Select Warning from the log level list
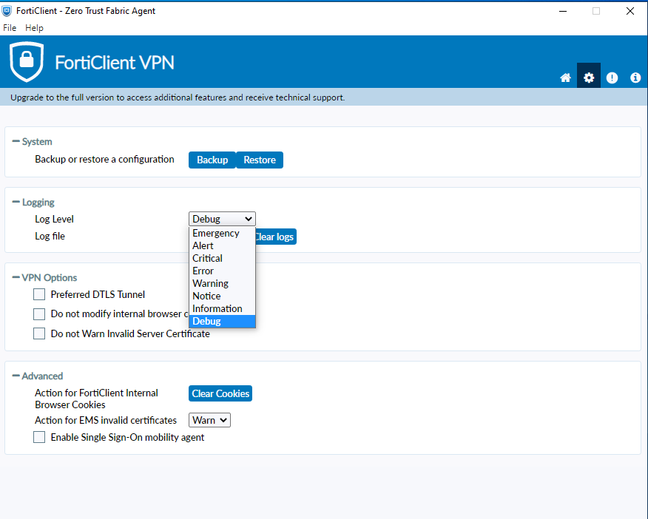This screenshot has height=519, width=648. click(222, 283)
